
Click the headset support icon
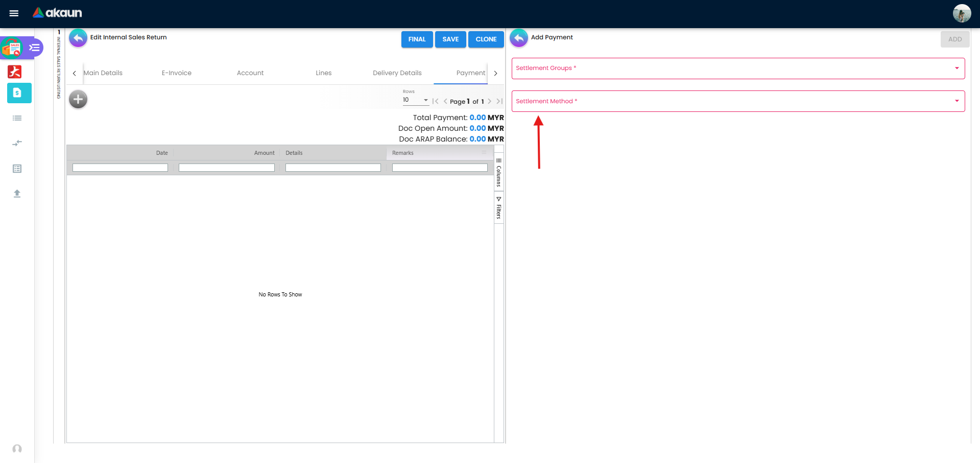[x=17, y=449]
